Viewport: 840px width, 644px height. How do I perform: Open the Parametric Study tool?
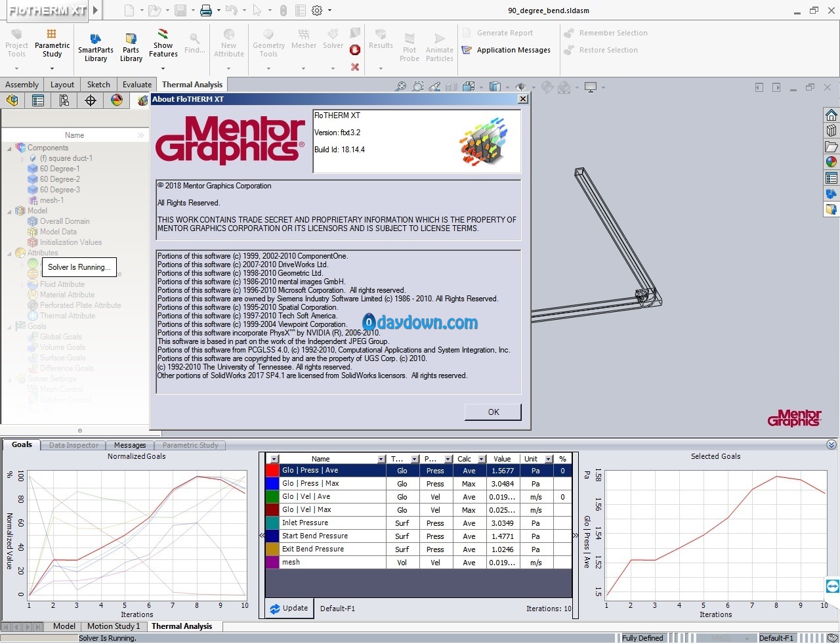52,43
